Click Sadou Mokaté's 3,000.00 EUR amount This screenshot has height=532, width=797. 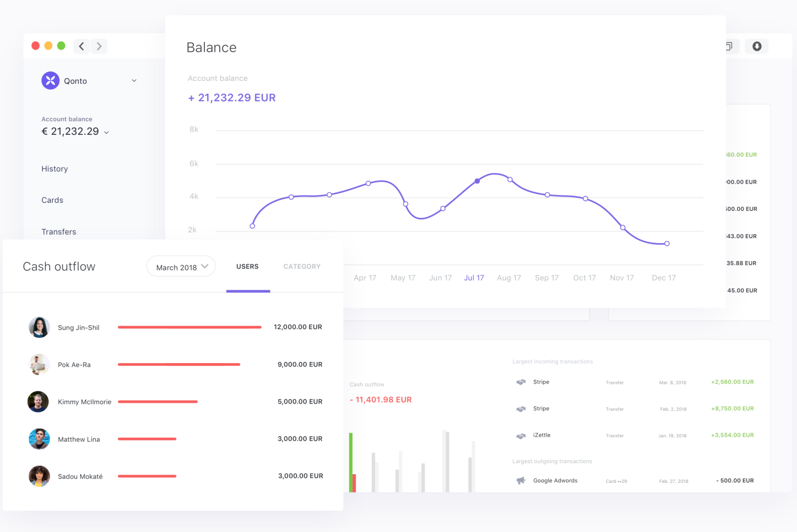[300, 476]
